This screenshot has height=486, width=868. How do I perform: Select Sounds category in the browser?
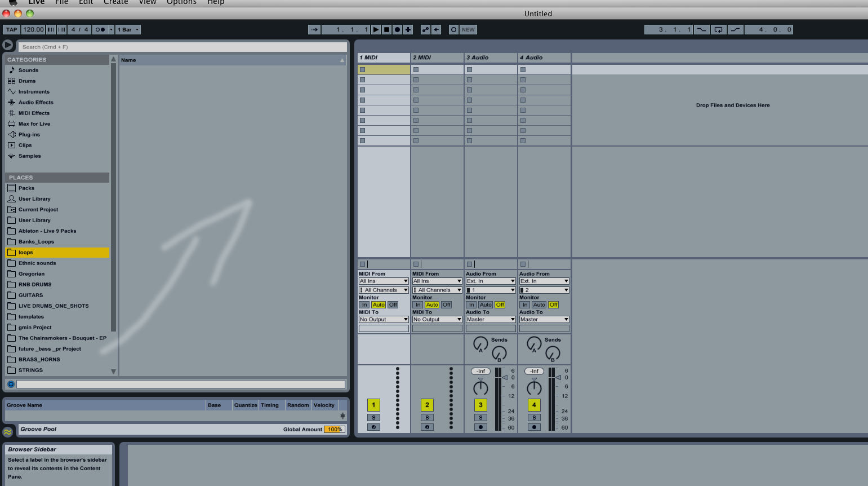point(28,70)
